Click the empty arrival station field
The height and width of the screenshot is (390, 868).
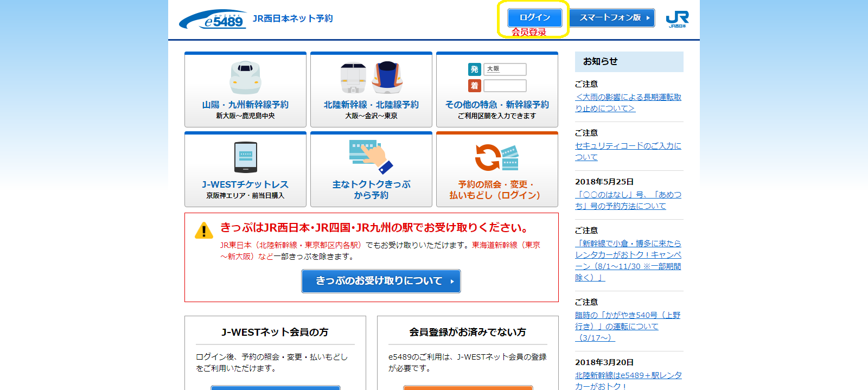pyautogui.click(x=505, y=86)
